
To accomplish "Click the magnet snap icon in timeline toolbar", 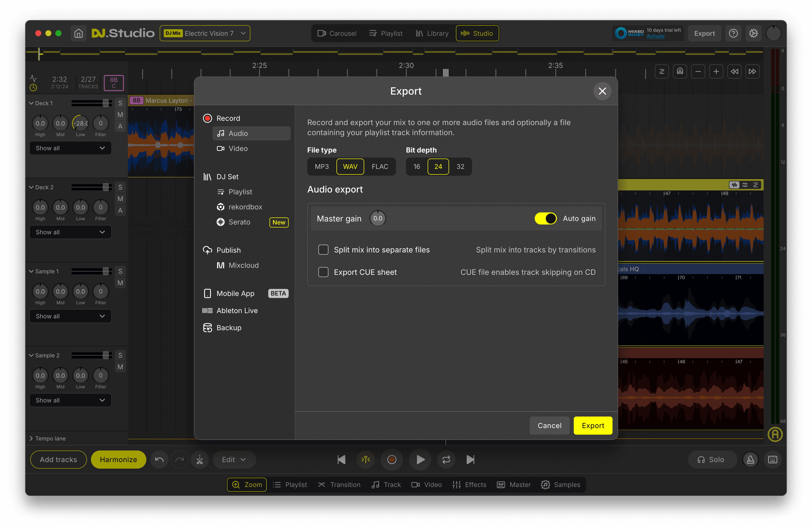I will pyautogui.click(x=680, y=71).
